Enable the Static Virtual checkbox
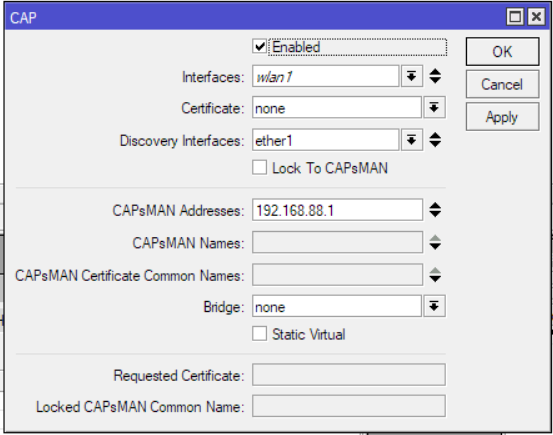 tap(260, 334)
